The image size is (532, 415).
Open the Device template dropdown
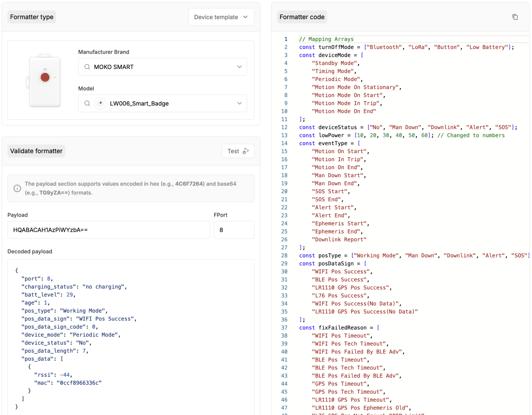(221, 17)
